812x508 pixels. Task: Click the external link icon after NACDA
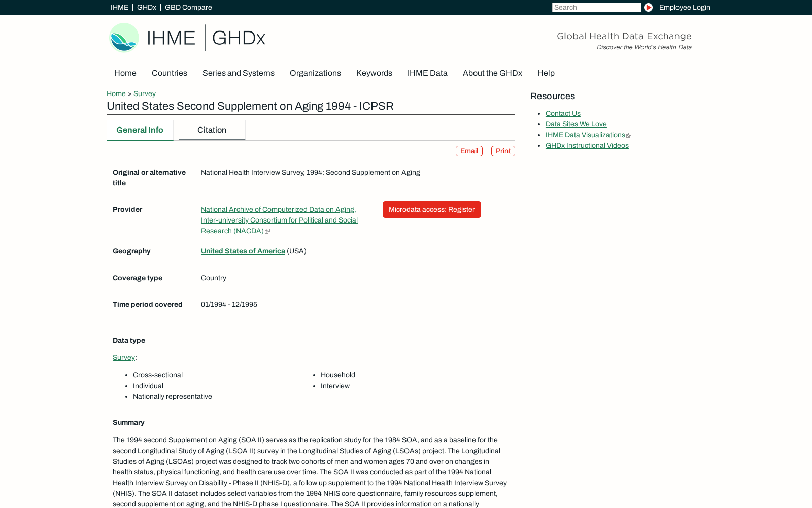coord(267,231)
